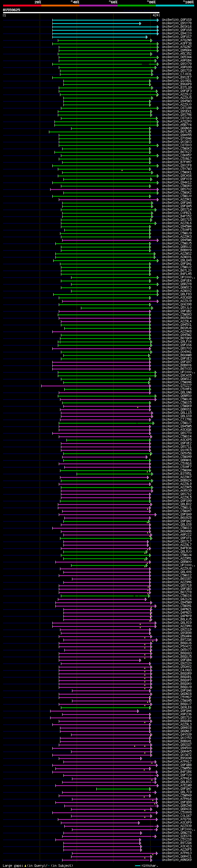Select label UniRef100_Q9FT20
Image resolution: width=197 pixels, height=868 pixels.
[177, 775]
